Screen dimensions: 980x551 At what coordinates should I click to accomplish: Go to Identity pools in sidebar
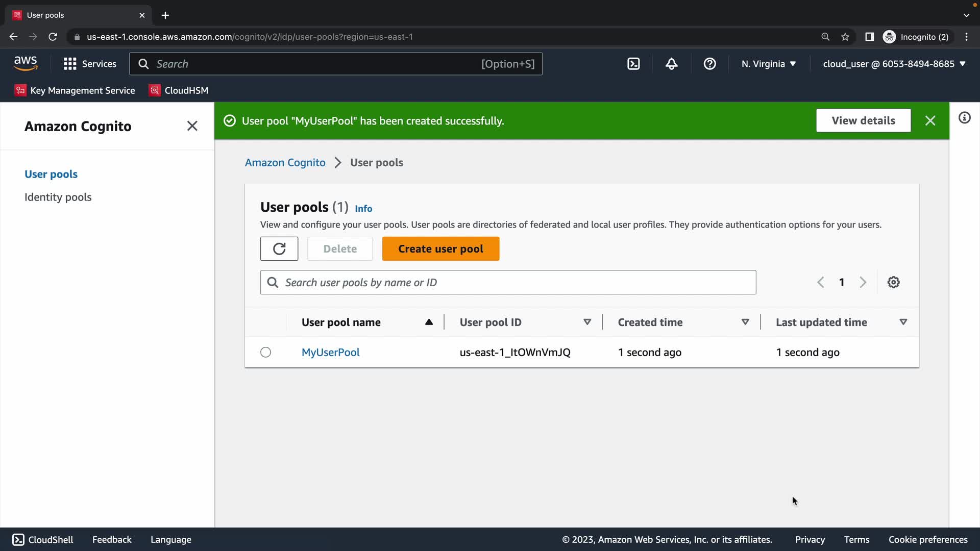[x=58, y=197]
